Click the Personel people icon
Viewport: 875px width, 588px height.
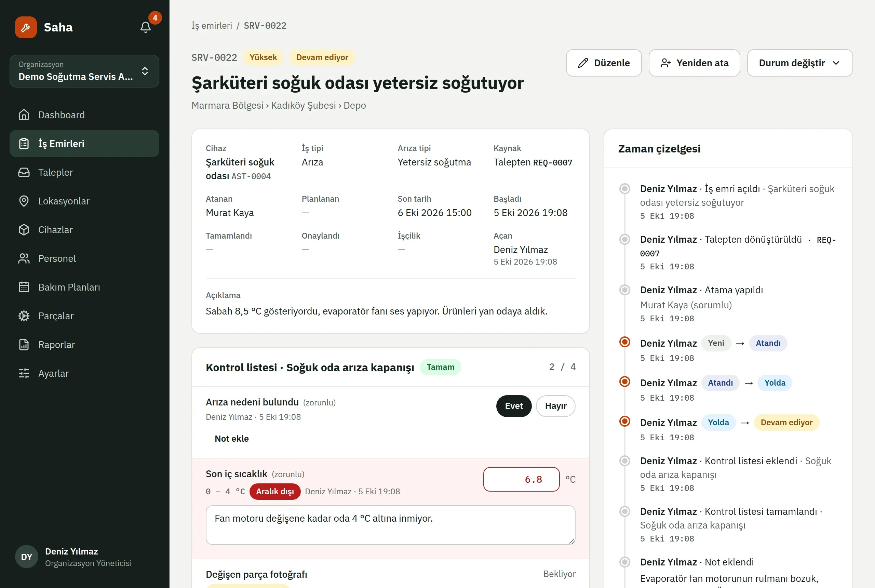pos(24,258)
